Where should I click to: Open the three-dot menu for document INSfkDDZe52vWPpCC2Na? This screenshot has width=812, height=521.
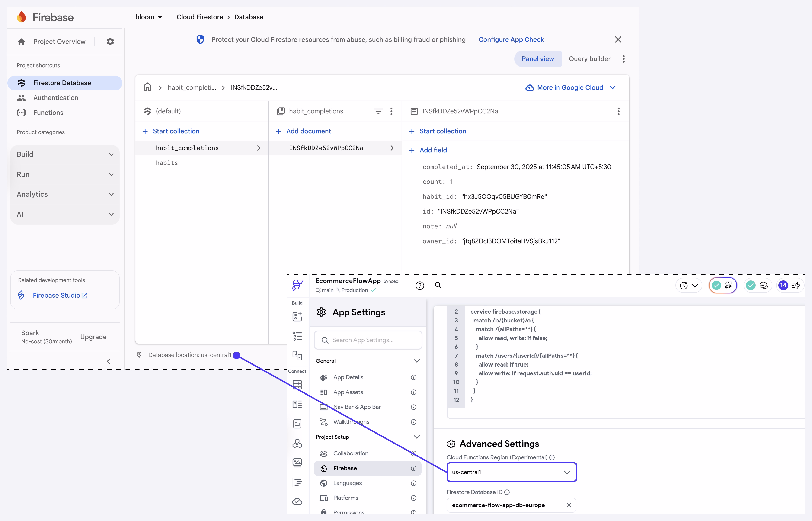coord(618,111)
